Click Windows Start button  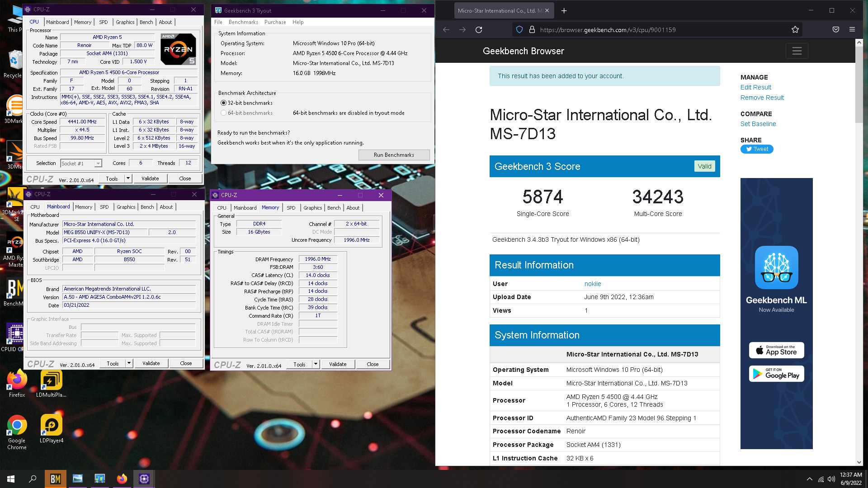11,479
